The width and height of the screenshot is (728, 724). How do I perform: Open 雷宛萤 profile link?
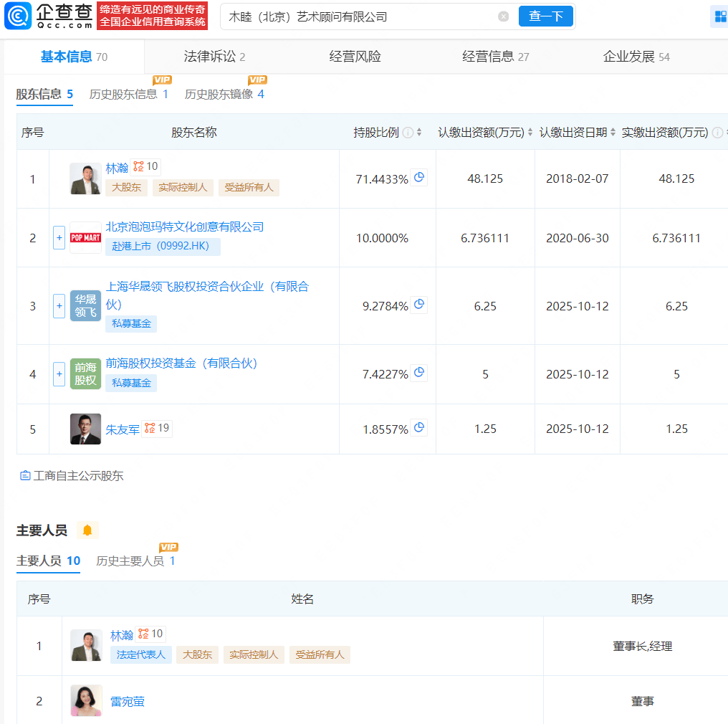pos(128,701)
